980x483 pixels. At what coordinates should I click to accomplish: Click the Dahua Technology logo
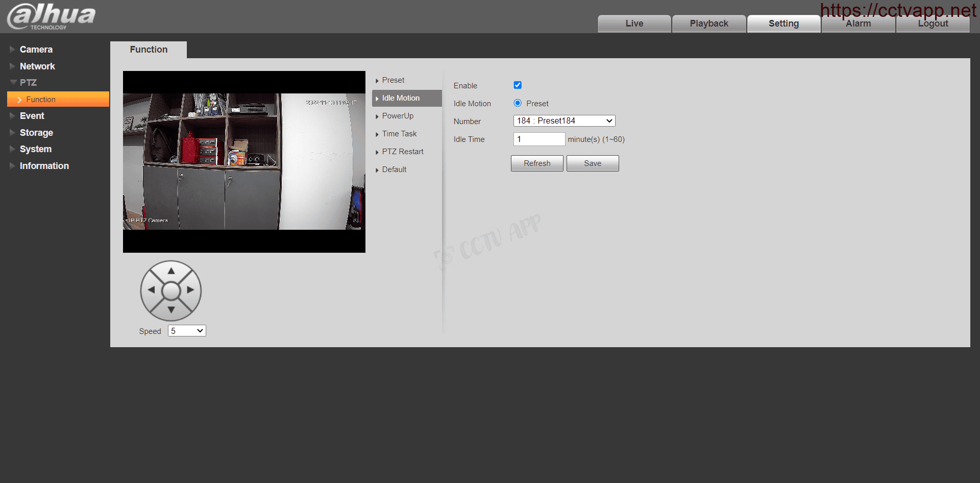pos(51,16)
